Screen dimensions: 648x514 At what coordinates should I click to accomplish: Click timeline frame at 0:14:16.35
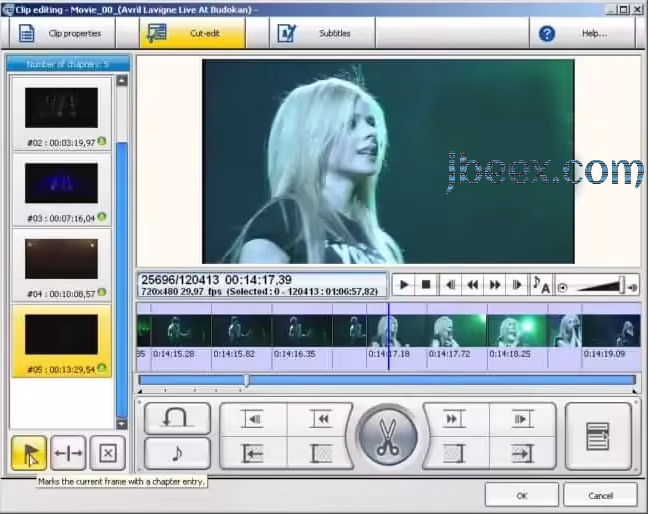point(302,331)
